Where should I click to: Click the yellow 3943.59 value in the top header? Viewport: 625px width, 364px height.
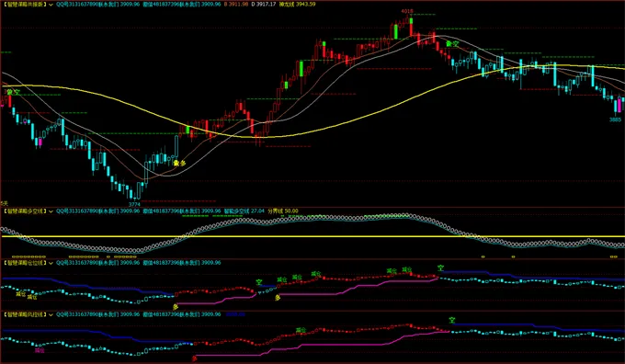point(305,5)
